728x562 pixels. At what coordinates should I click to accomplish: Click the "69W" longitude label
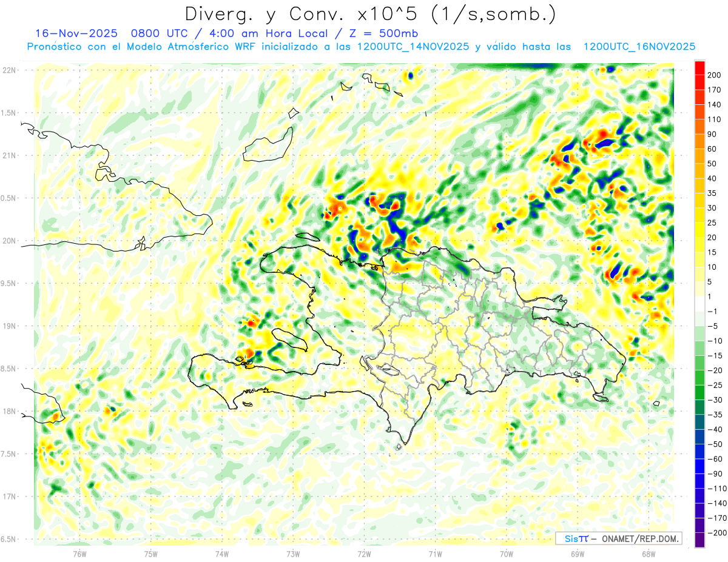point(578,554)
